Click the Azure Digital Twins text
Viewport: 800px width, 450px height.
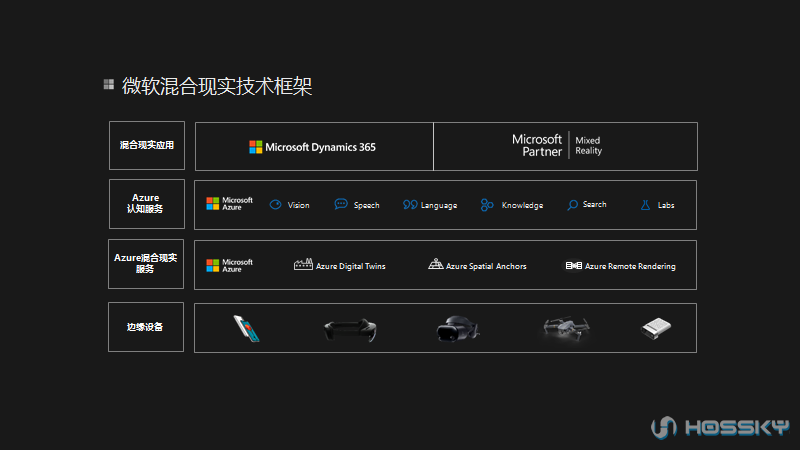click(x=351, y=266)
